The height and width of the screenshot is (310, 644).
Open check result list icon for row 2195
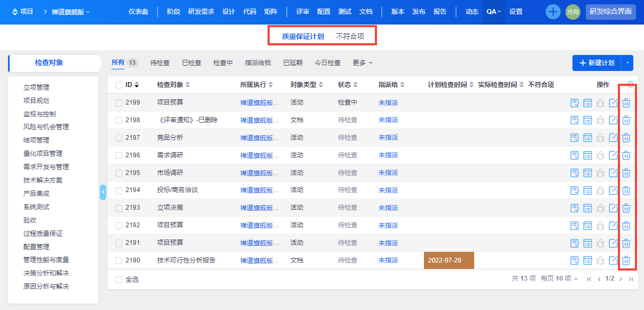(x=587, y=173)
